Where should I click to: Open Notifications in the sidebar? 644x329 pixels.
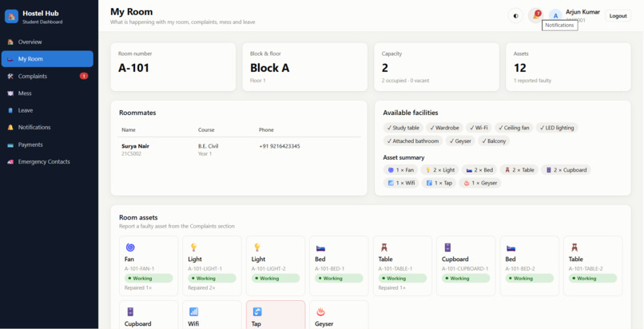pyautogui.click(x=47, y=128)
